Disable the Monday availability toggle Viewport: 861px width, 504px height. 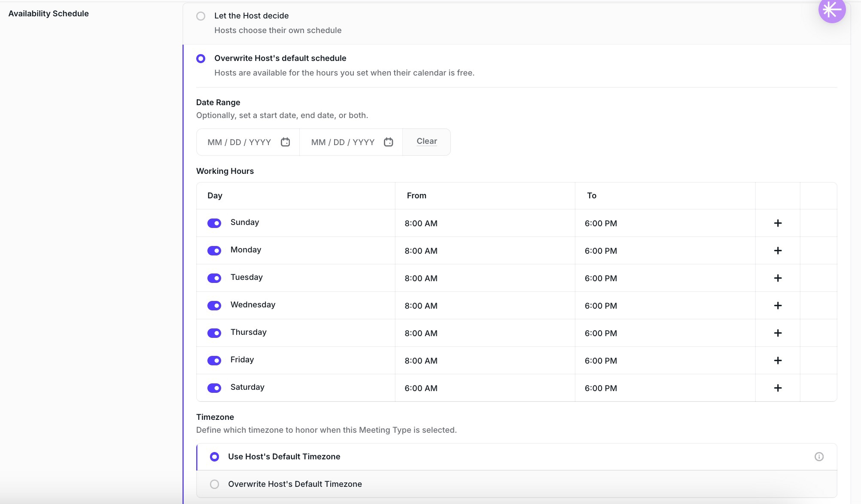tap(214, 251)
